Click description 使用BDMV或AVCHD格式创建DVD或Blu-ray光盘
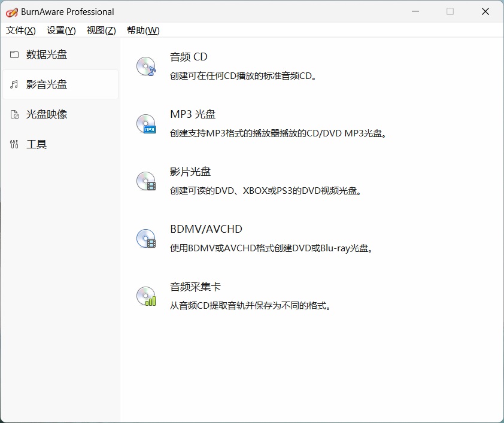This screenshot has width=504, height=423. coord(271,248)
